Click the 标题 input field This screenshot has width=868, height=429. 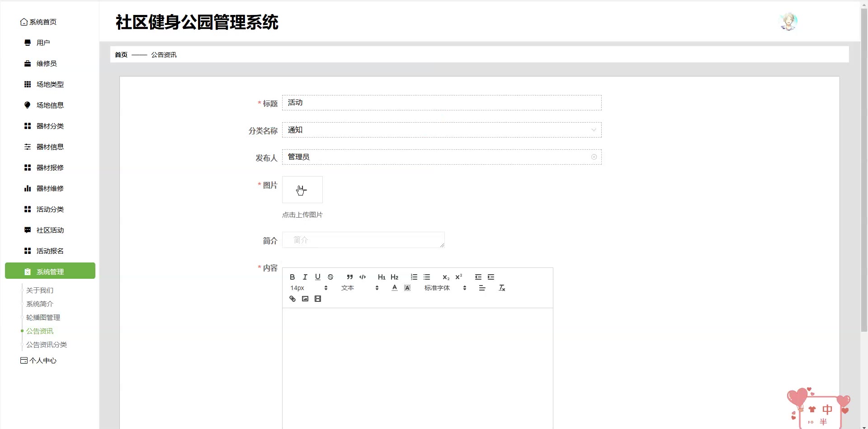click(442, 103)
